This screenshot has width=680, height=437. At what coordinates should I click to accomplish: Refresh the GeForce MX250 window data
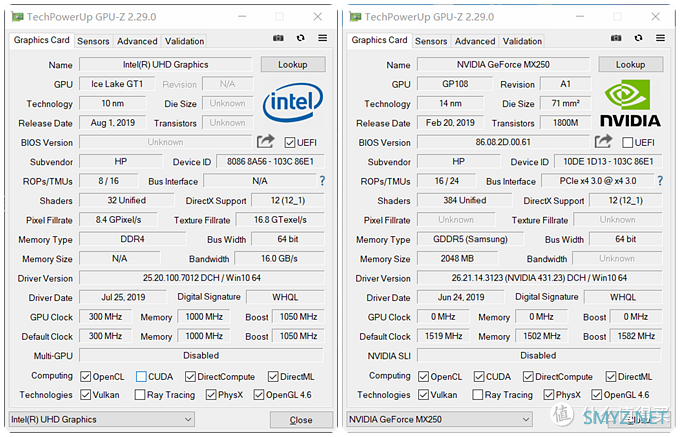[x=638, y=38]
